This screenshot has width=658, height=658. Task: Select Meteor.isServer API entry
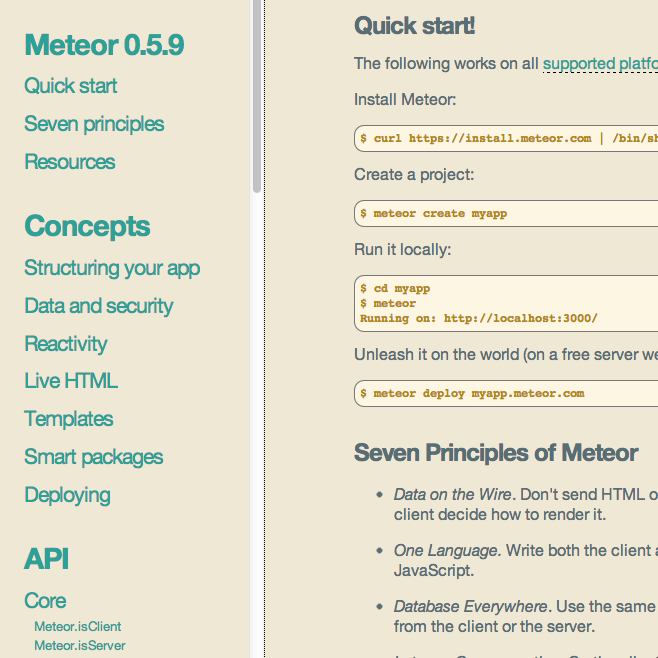click(80, 646)
